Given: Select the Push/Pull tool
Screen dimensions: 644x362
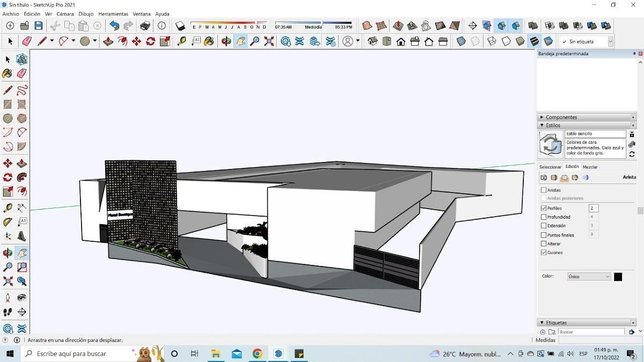Looking at the screenshot, I should [108, 41].
